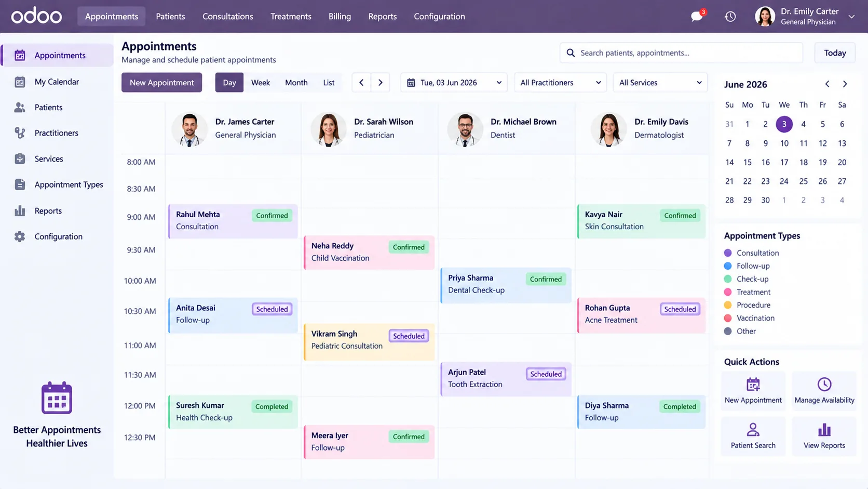Switch to List view
868x489 pixels.
[329, 83]
